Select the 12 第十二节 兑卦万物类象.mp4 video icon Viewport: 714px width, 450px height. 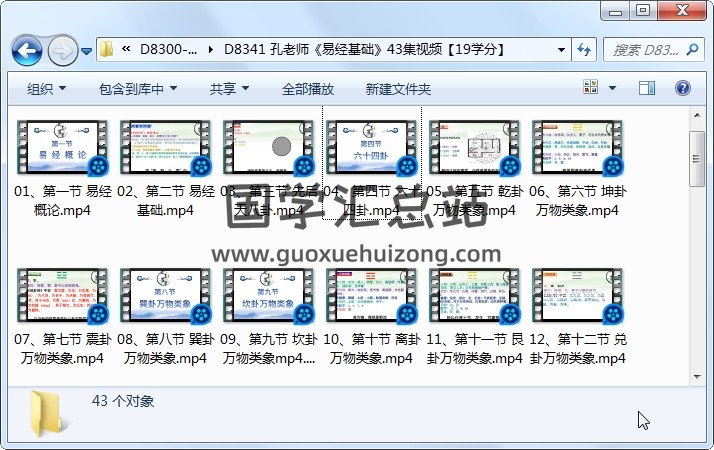click(x=573, y=297)
